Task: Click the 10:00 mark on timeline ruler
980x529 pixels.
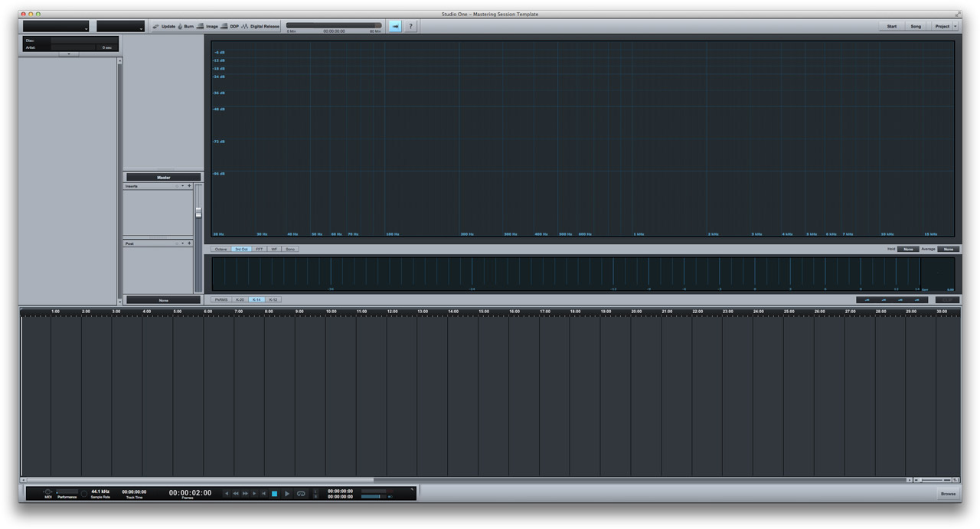Action: click(x=331, y=312)
